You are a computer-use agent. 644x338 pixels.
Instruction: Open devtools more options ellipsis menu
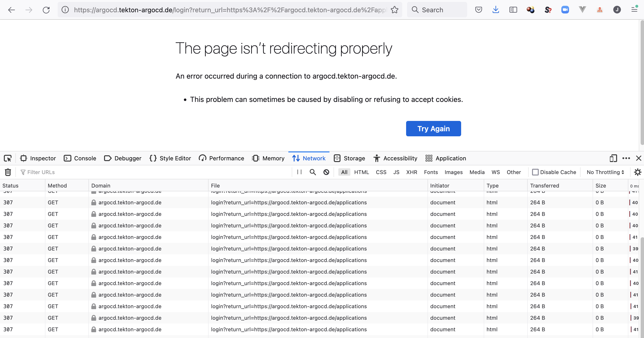click(x=626, y=158)
